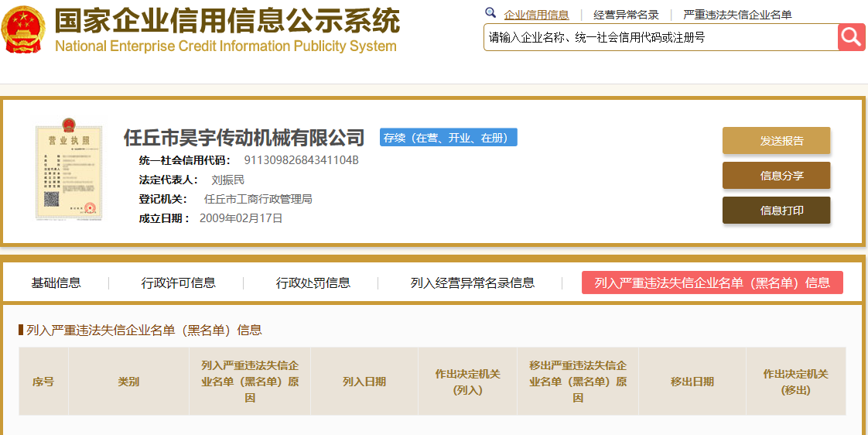
Task: Click the 信息分享 button
Action: (776, 176)
